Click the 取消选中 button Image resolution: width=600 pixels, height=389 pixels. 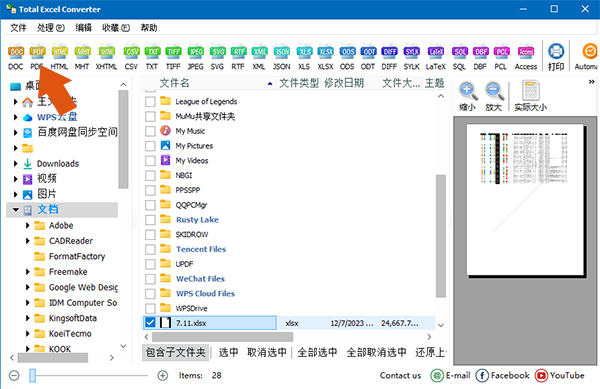(267, 352)
